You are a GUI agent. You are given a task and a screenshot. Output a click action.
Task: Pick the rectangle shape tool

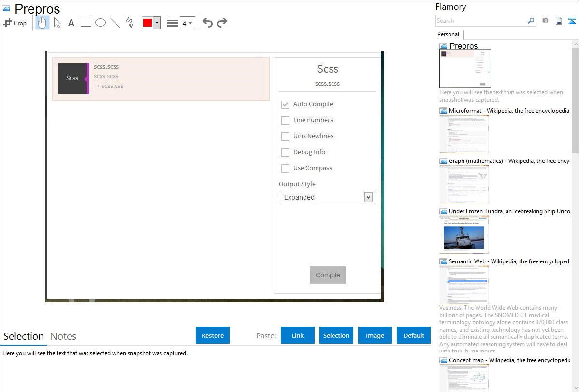tap(86, 23)
